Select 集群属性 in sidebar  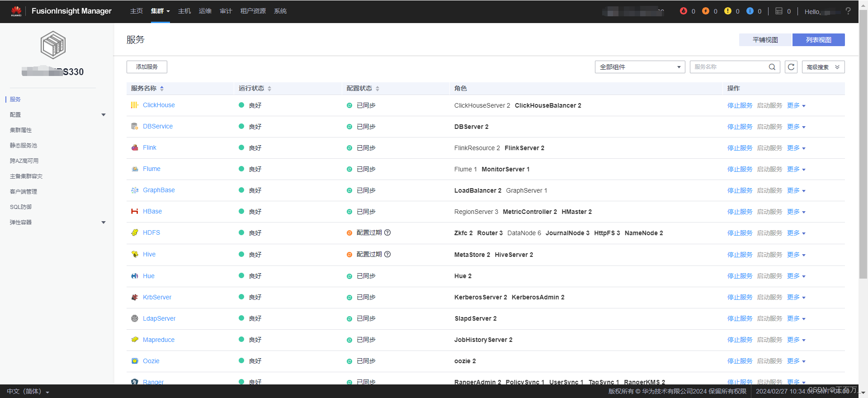21,130
